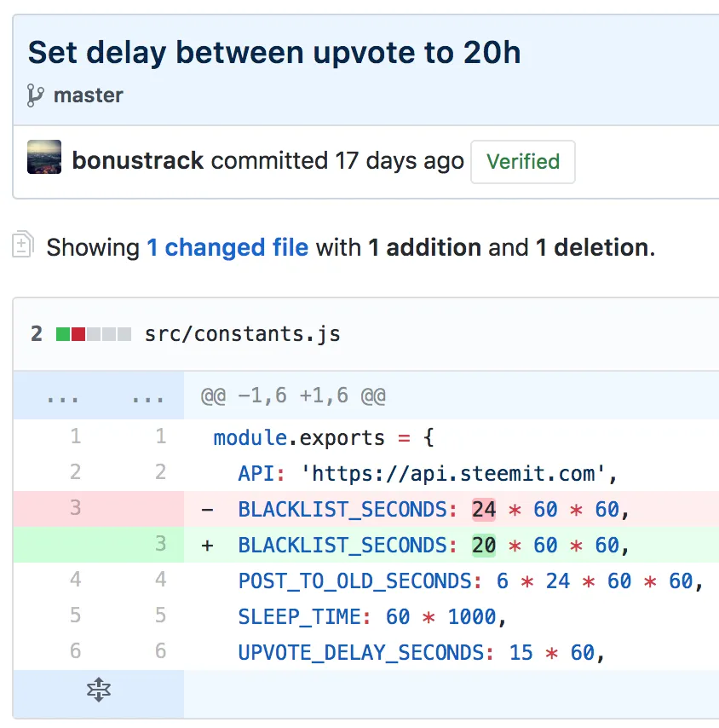The width and height of the screenshot is (719, 728).
Task: Click the commit title about 20h delay
Action: coord(274,53)
